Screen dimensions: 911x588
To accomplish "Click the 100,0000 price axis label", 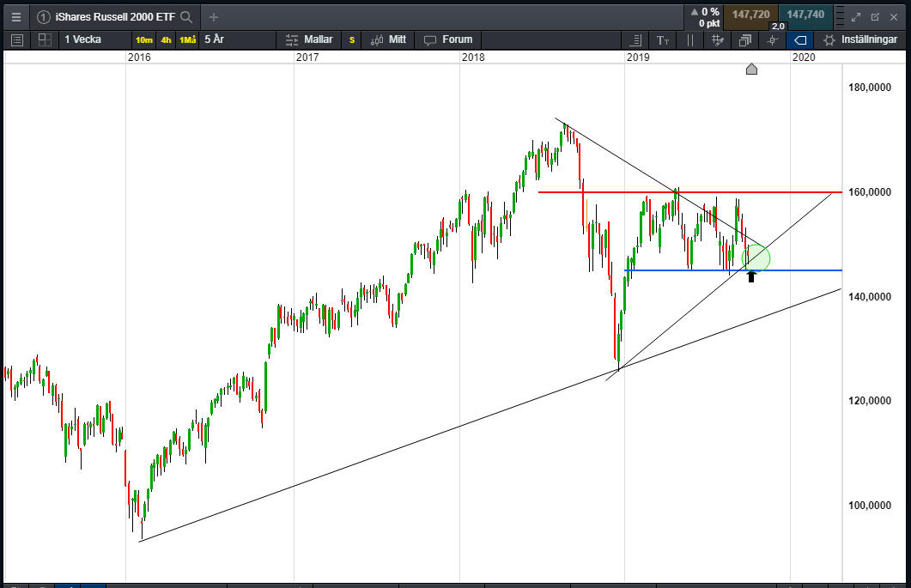I will 869,505.
